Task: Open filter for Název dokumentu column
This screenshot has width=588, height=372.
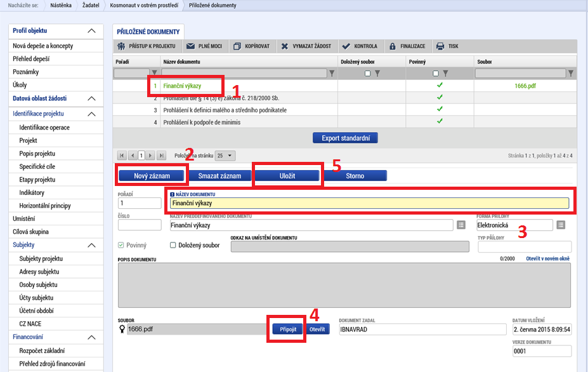Action: click(332, 73)
